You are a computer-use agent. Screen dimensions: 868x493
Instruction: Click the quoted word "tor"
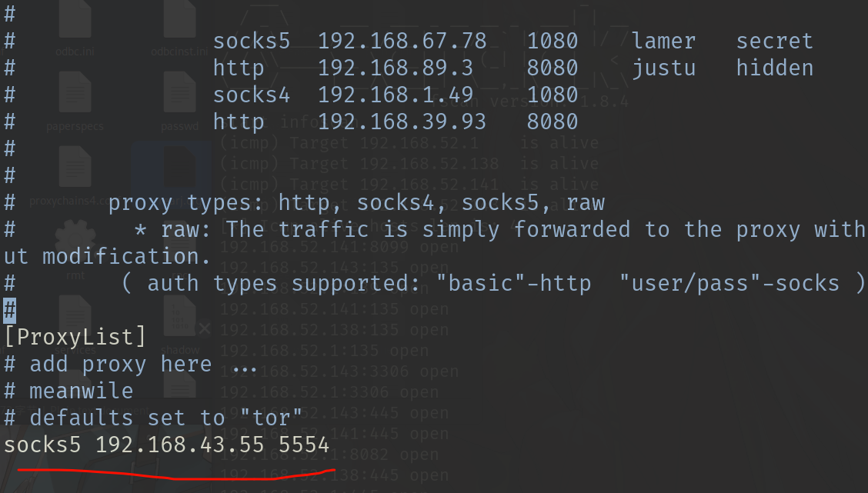(271, 418)
